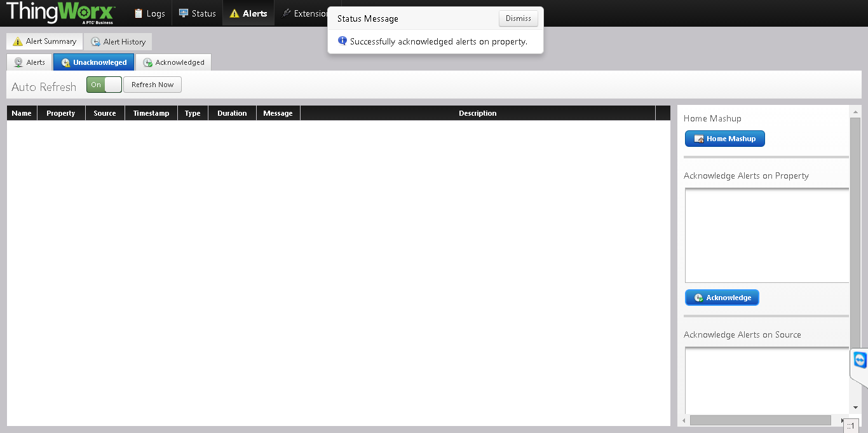Toggle the Auto Refresh switch off
This screenshot has height=433, width=868.
coord(104,85)
